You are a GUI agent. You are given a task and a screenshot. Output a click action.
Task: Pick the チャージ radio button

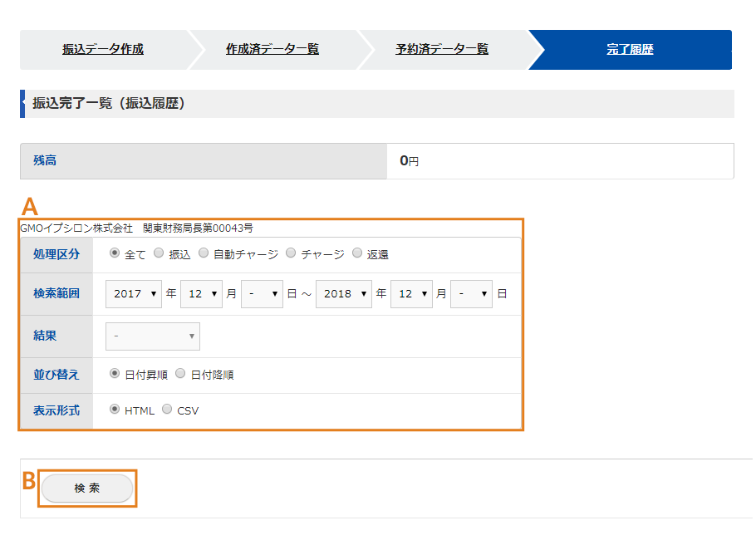point(291,253)
